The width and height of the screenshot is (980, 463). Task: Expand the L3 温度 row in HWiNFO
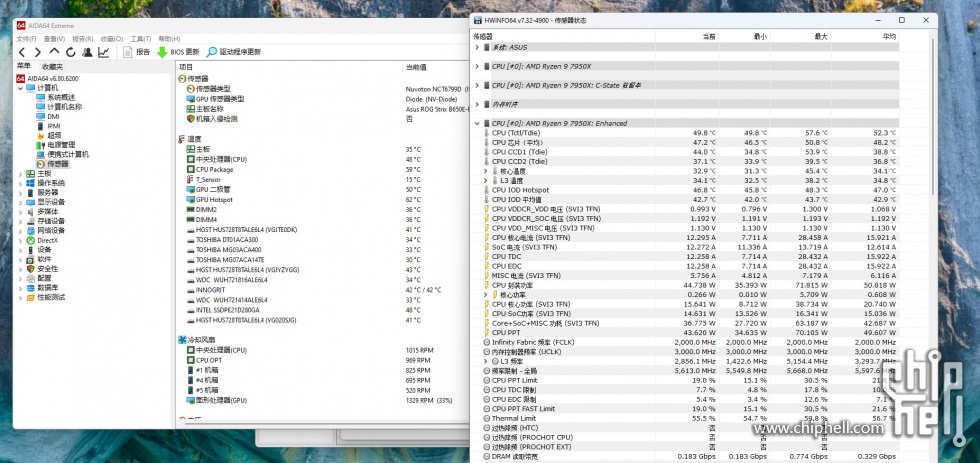(486, 180)
